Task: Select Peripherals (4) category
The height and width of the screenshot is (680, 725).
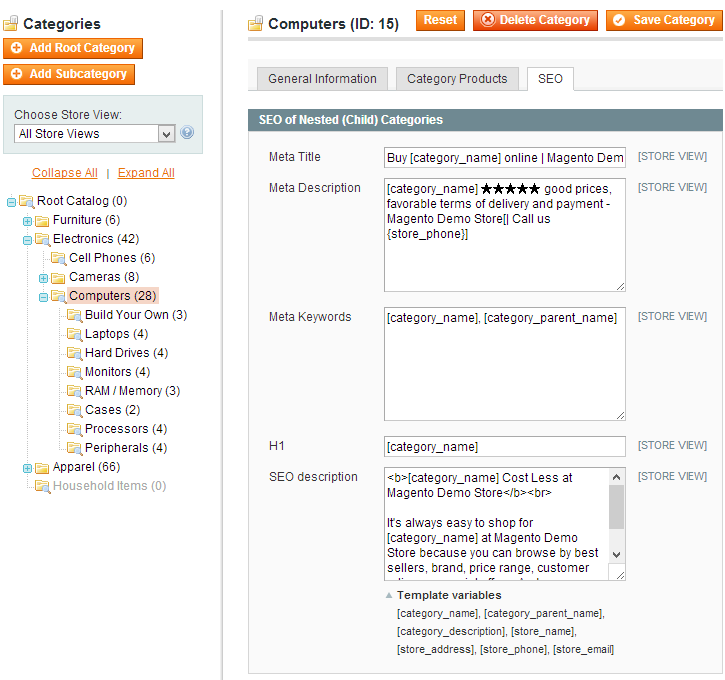Action: [x=126, y=447]
